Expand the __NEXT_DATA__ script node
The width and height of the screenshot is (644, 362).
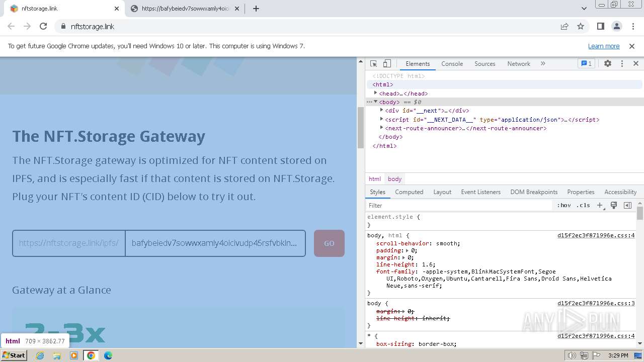(x=381, y=119)
